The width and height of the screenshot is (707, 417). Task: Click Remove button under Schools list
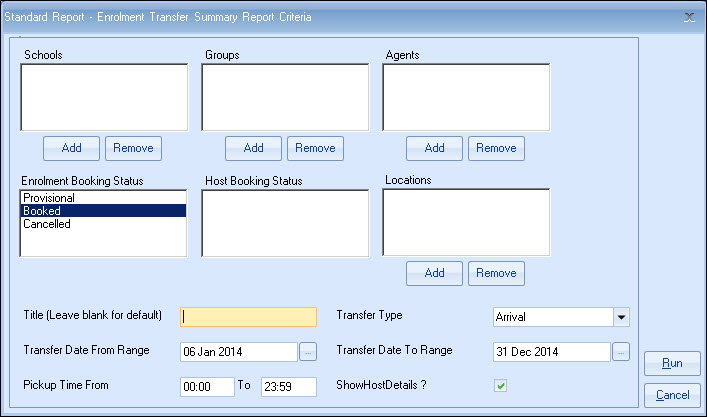(x=133, y=148)
